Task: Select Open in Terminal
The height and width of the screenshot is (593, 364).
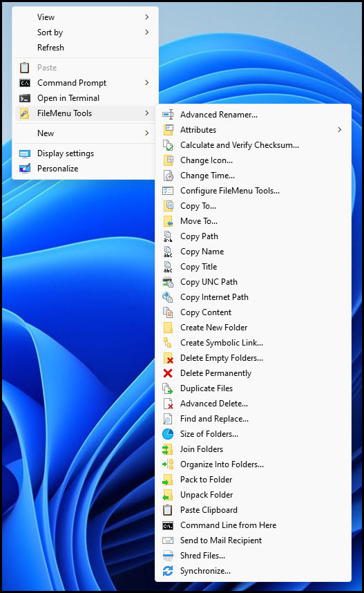Action: click(x=85, y=98)
